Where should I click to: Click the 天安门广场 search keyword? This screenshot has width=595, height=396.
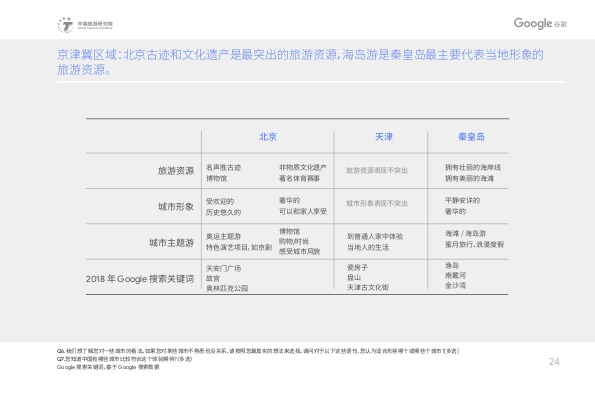223,268
